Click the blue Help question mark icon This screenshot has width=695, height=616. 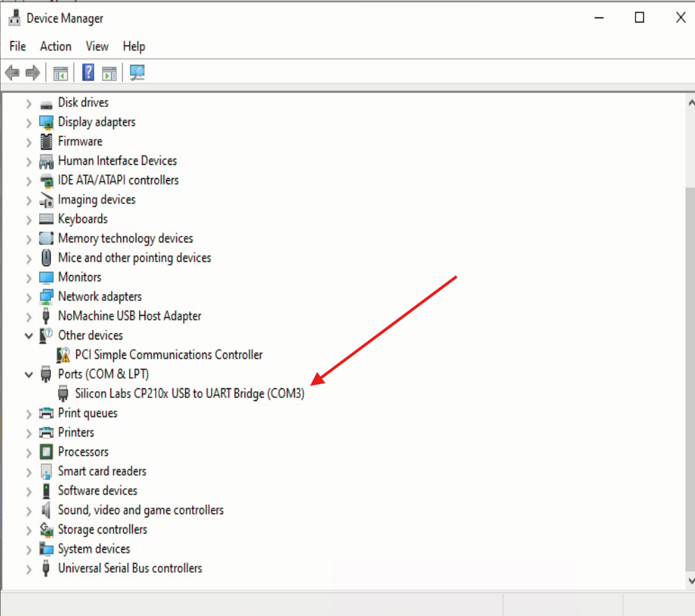pyautogui.click(x=88, y=73)
